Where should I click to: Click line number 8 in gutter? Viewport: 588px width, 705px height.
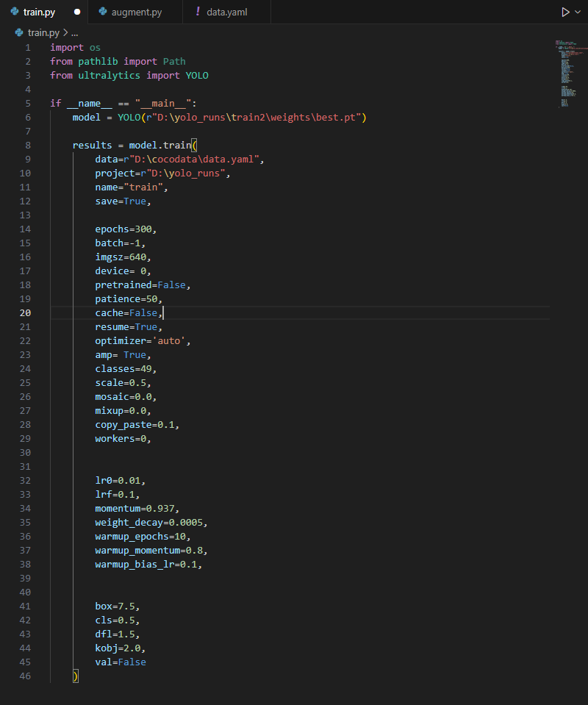click(x=28, y=146)
